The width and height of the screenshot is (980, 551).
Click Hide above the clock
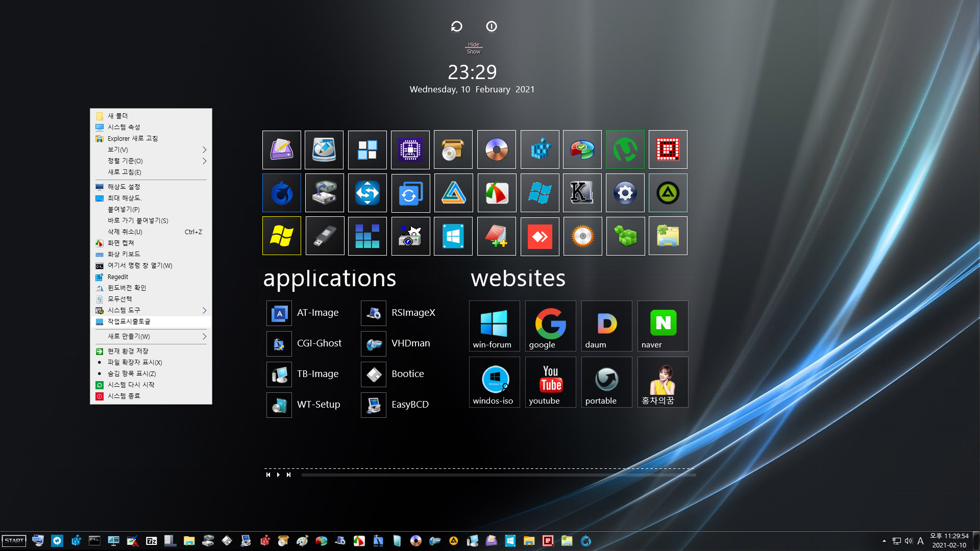pyautogui.click(x=474, y=44)
